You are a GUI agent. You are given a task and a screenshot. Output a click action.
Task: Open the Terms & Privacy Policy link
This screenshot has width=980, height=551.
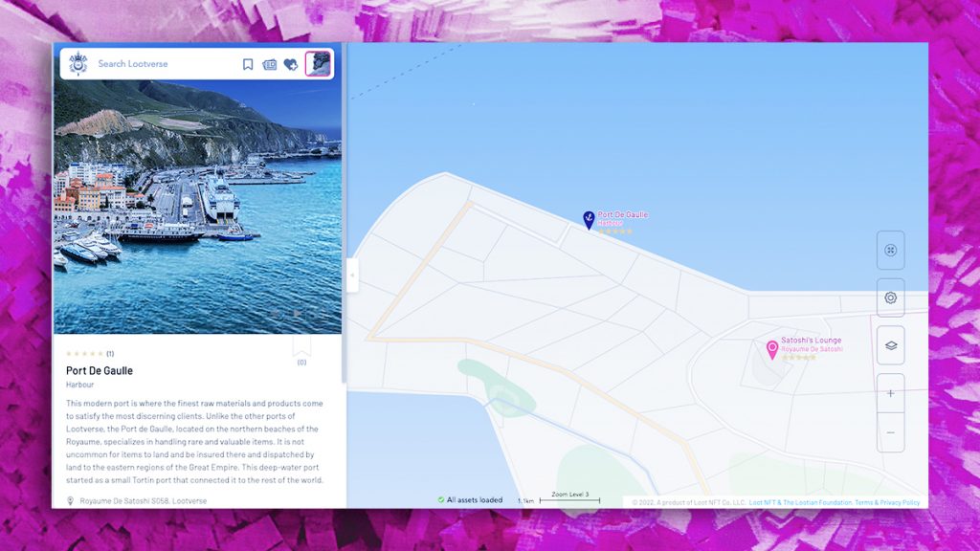(887, 502)
